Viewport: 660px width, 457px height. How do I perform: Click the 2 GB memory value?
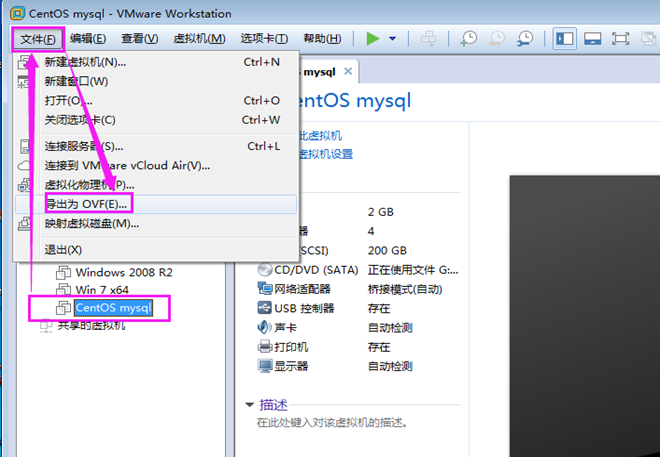(x=381, y=212)
